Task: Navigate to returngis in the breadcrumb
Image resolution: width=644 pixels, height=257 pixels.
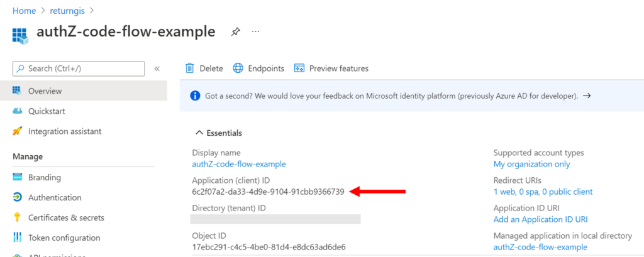Action: 67,11
